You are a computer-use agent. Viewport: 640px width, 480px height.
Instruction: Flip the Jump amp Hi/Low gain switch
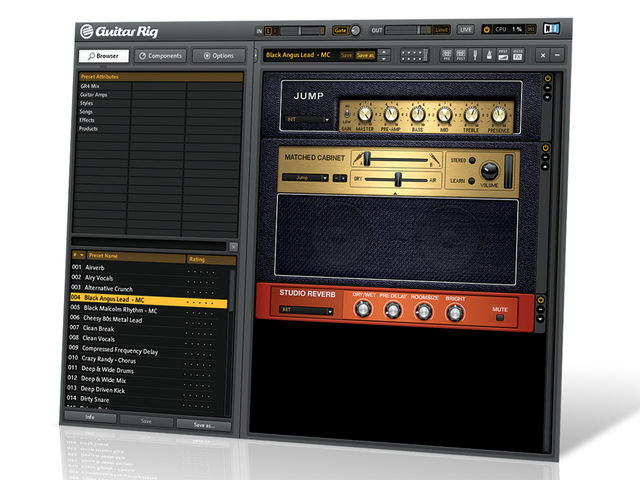pyautogui.click(x=347, y=113)
